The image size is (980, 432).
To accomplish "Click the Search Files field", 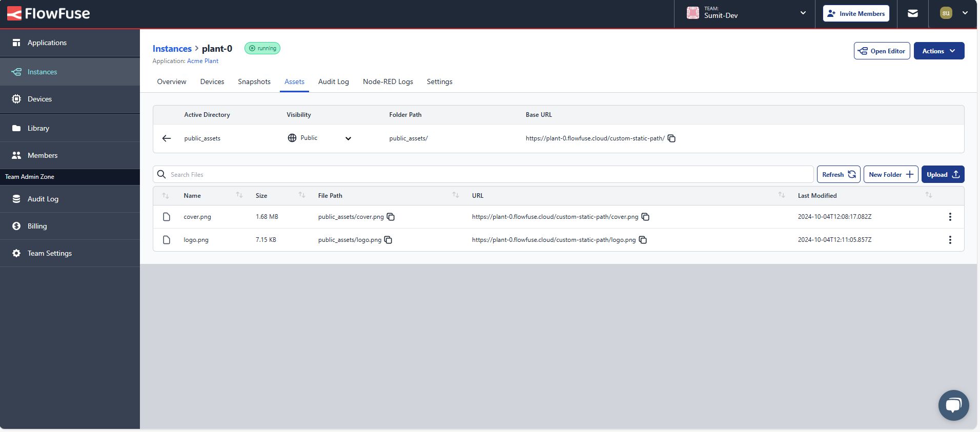I will coord(483,174).
